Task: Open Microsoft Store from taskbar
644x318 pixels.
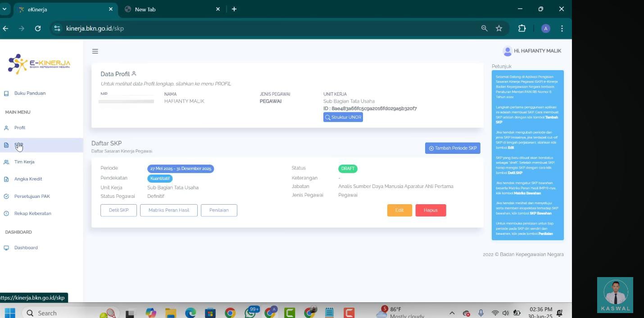Action: tap(210, 313)
